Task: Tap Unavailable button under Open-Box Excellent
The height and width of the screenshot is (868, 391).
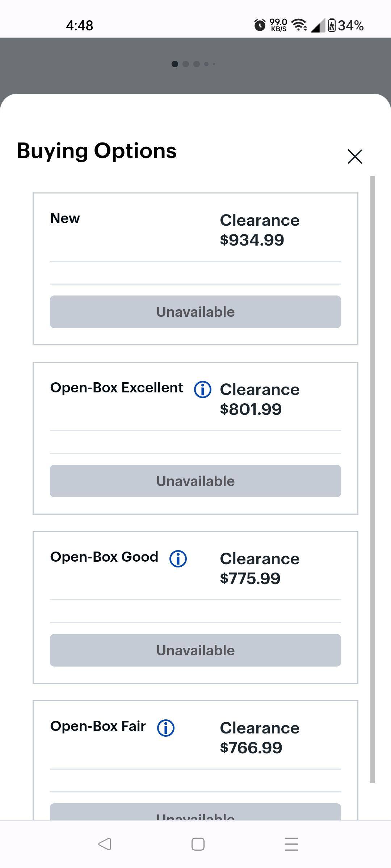Action: tap(195, 481)
